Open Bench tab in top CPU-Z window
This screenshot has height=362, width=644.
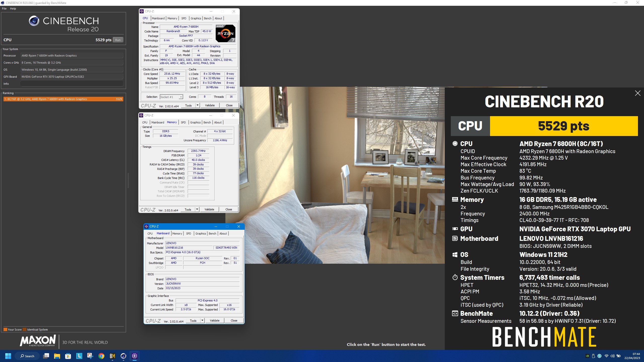click(x=208, y=18)
